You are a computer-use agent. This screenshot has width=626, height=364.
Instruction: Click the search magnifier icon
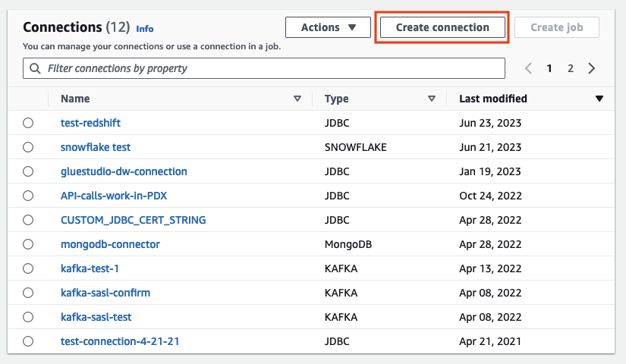pos(35,68)
